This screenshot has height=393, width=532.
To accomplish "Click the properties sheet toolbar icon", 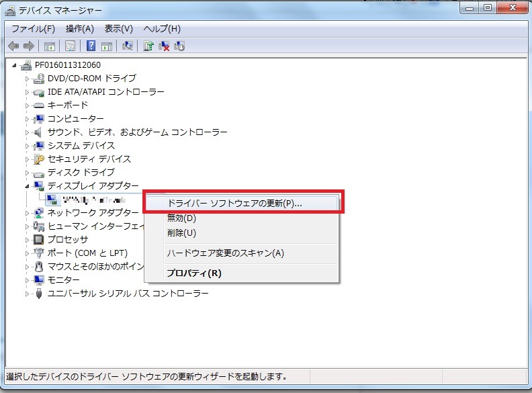I will (x=70, y=46).
